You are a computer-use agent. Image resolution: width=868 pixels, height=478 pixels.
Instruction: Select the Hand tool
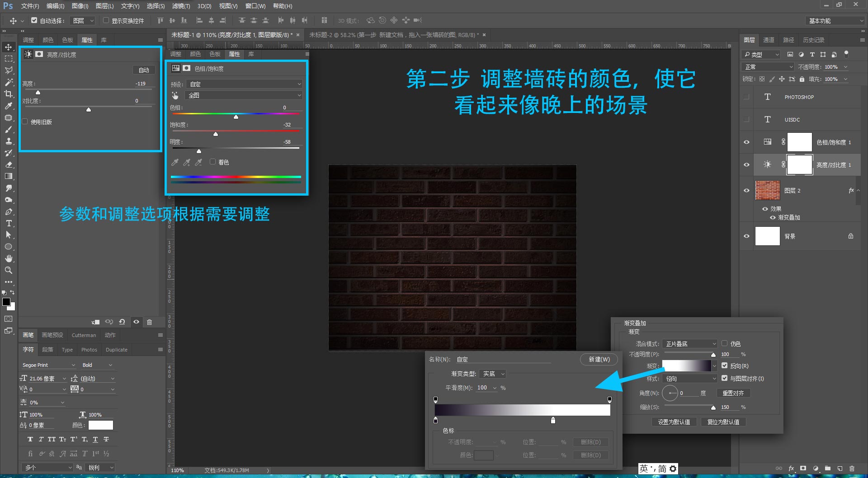click(x=9, y=258)
